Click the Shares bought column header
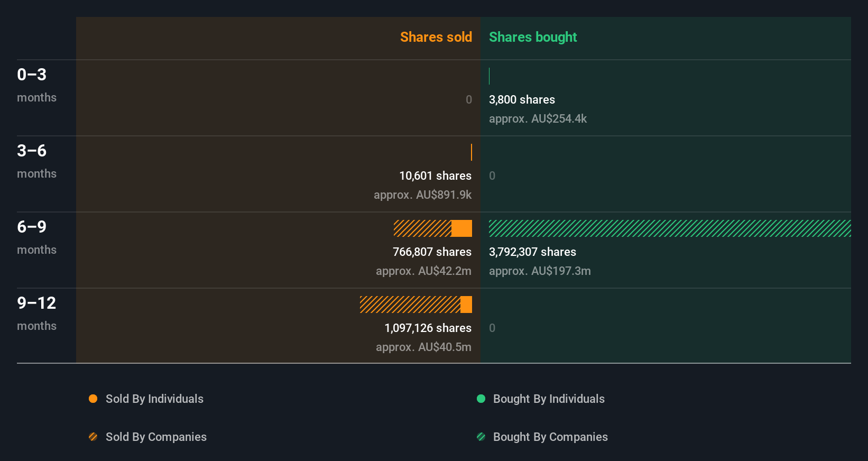Image resolution: width=868 pixels, height=461 pixels. (533, 37)
